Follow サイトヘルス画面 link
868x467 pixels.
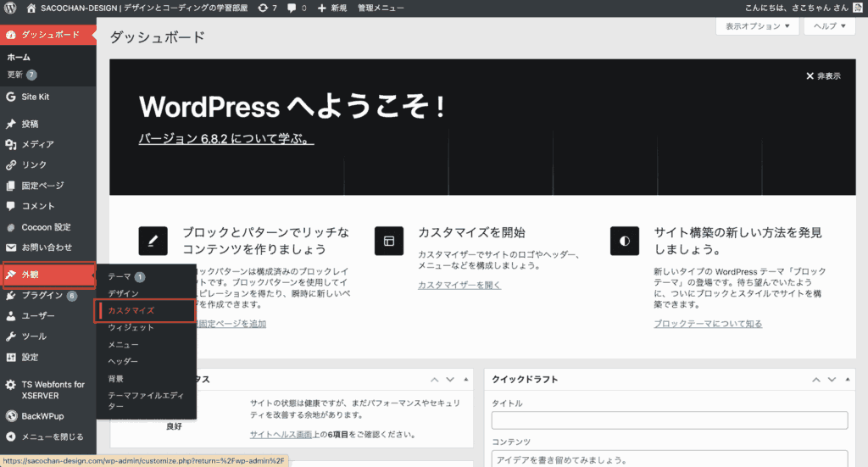(x=281, y=435)
